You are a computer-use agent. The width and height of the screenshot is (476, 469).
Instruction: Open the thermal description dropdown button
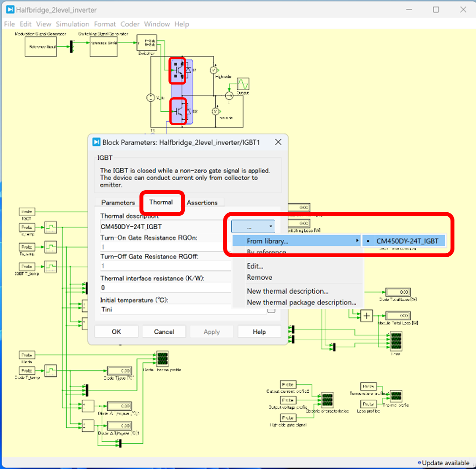coord(253,227)
